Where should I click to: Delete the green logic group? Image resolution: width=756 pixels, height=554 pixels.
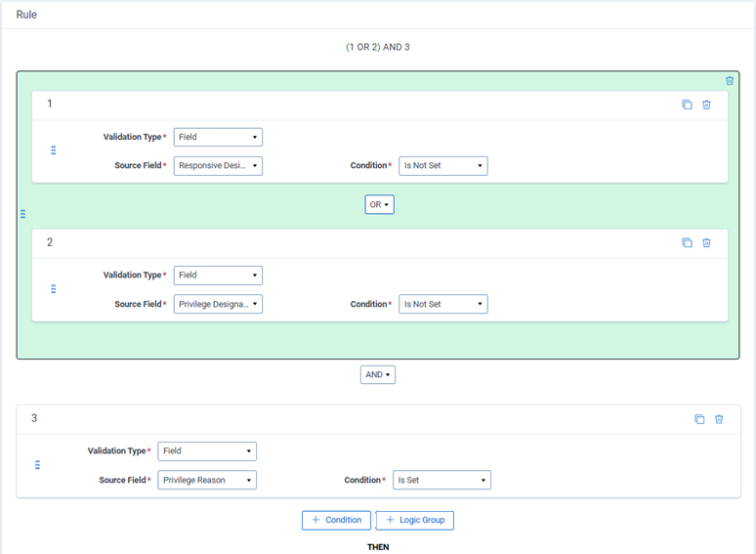click(x=729, y=81)
